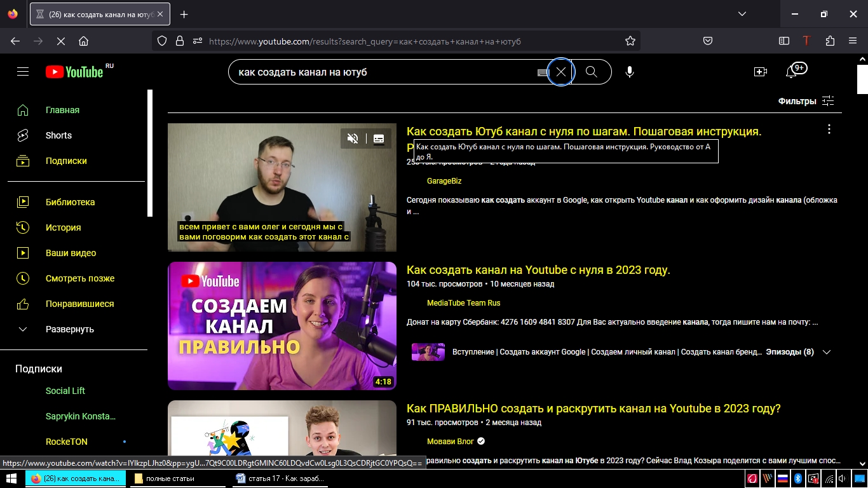This screenshot has height=488, width=868.
Task: Click the YouTube logo
Action: pos(74,72)
